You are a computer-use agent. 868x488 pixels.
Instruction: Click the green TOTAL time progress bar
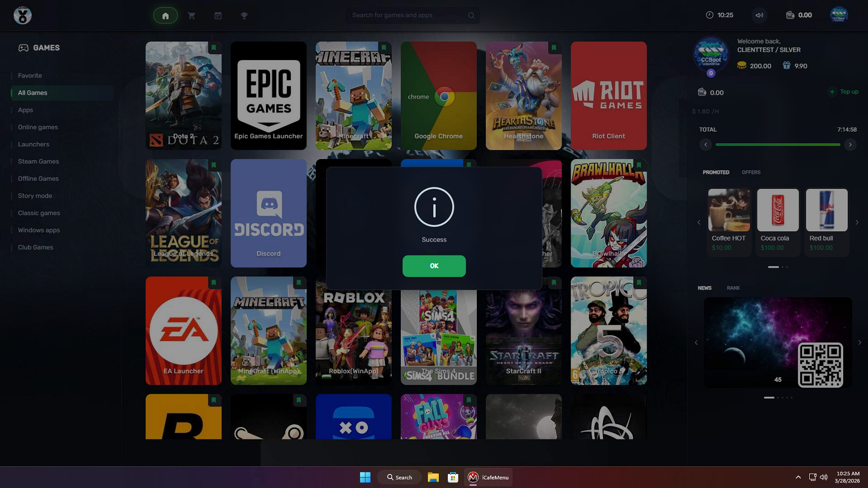777,145
